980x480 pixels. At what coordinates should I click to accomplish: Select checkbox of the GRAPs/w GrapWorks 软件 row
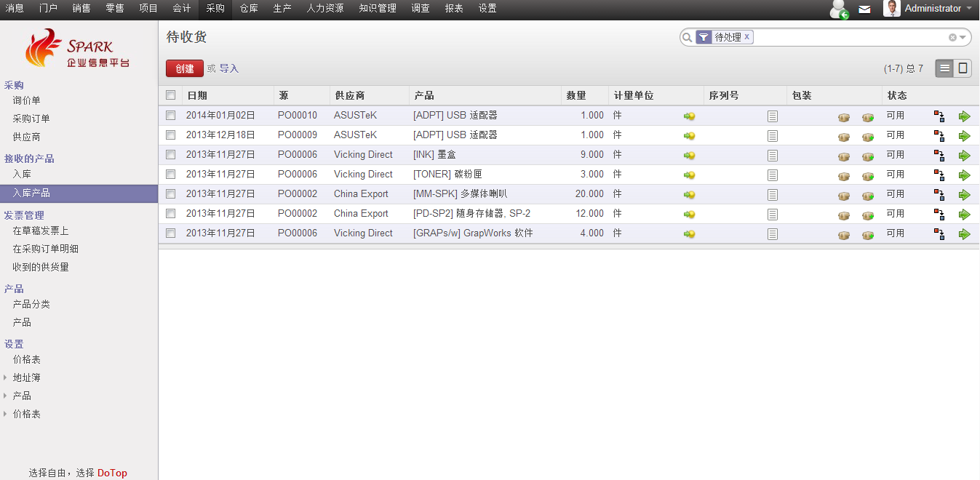coord(170,233)
